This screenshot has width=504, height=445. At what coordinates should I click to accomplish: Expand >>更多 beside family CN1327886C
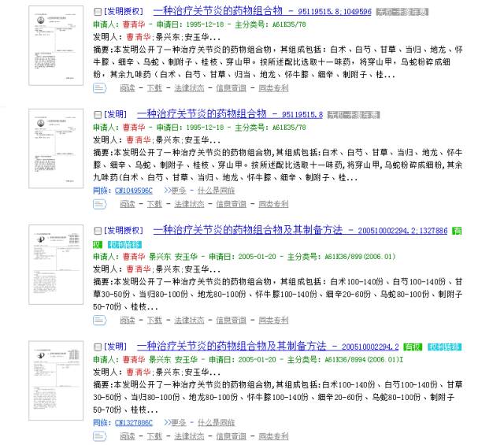click(175, 423)
